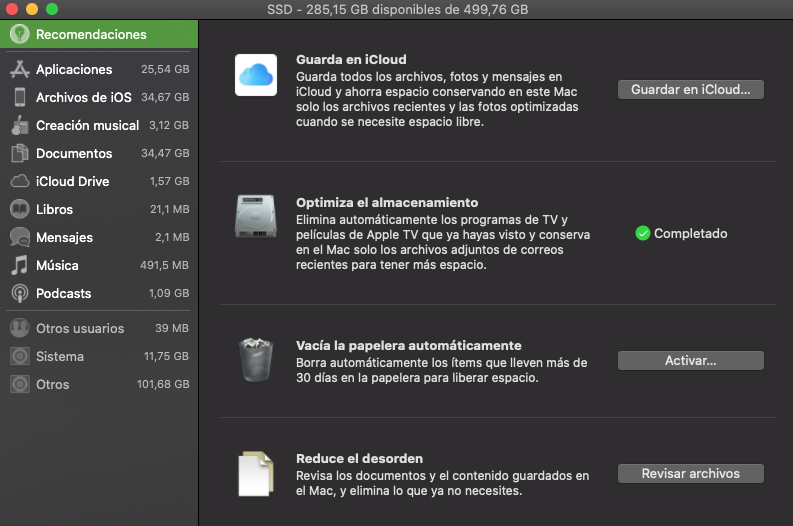Click the 34,47 GB size value

165,153
